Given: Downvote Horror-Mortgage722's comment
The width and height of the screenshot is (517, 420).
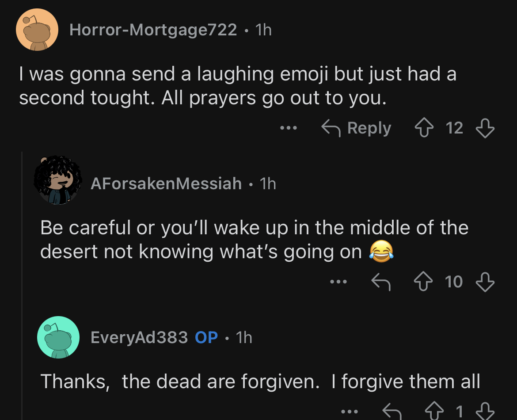Looking at the screenshot, I should tap(485, 128).
